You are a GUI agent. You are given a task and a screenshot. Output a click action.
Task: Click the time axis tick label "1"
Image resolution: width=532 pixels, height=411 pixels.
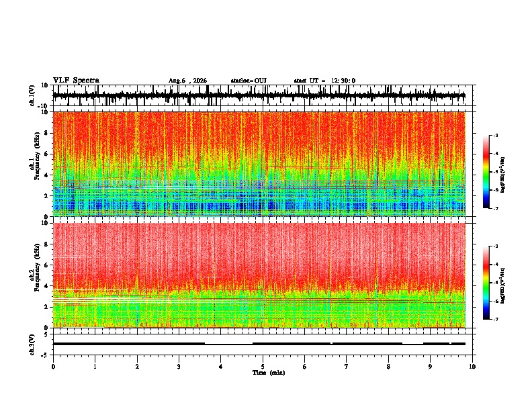tap(95, 367)
